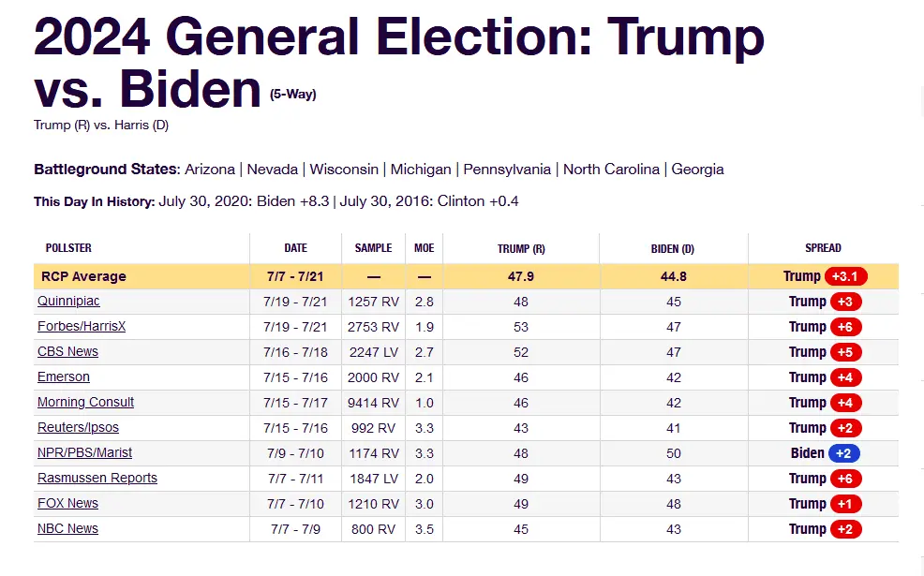Click the RCP Average +3.1 spread badge
This screenshot has width=924, height=576.
[846, 277]
